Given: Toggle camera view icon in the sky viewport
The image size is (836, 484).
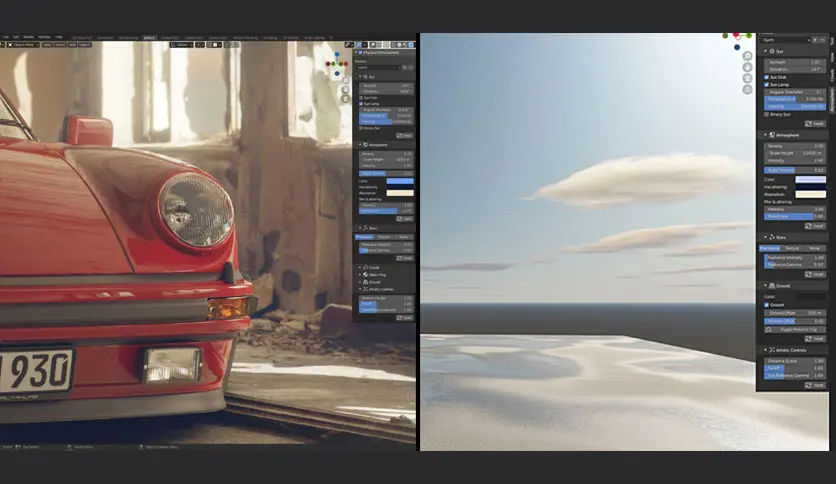Looking at the screenshot, I should pyautogui.click(x=747, y=78).
